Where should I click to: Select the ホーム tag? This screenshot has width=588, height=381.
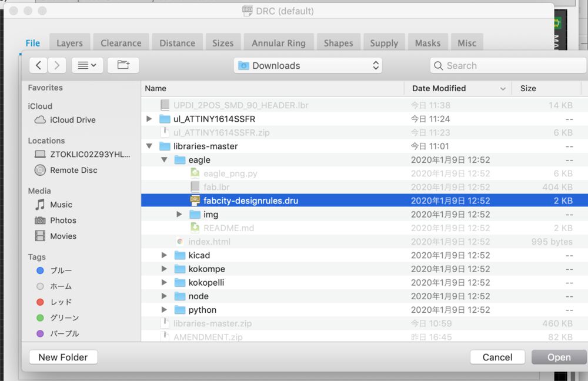coord(54,286)
